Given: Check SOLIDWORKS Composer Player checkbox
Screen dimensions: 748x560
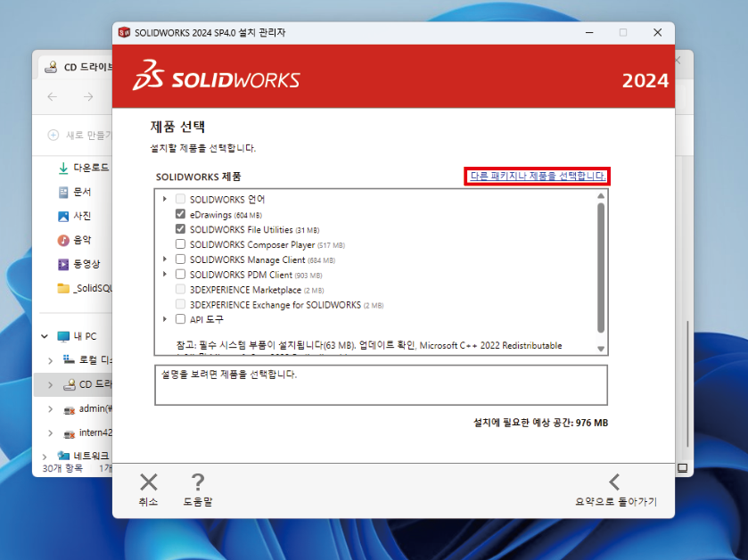Looking at the screenshot, I should [x=180, y=244].
